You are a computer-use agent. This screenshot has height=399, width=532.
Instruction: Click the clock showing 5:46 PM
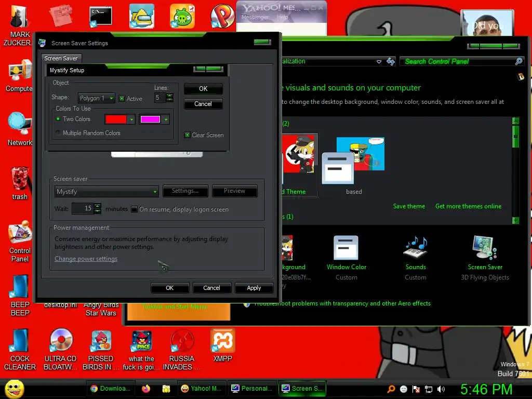tap(486, 389)
